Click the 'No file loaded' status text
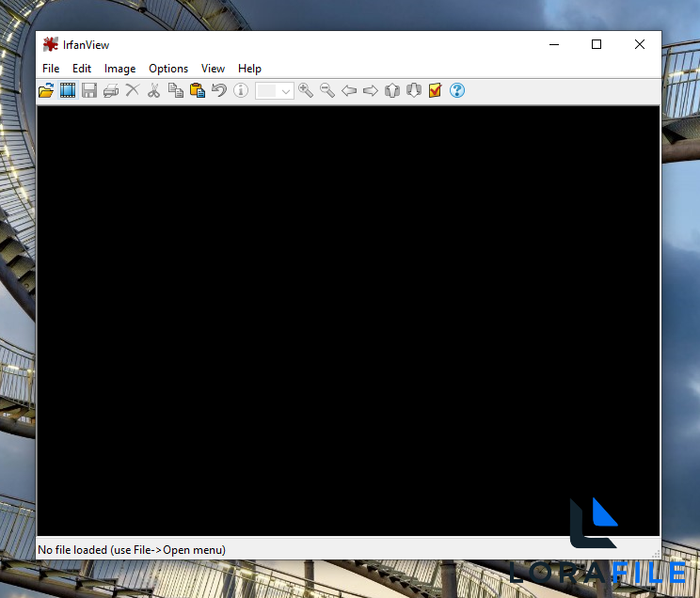The height and width of the screenshot is (598, 700). pos(132,550)
